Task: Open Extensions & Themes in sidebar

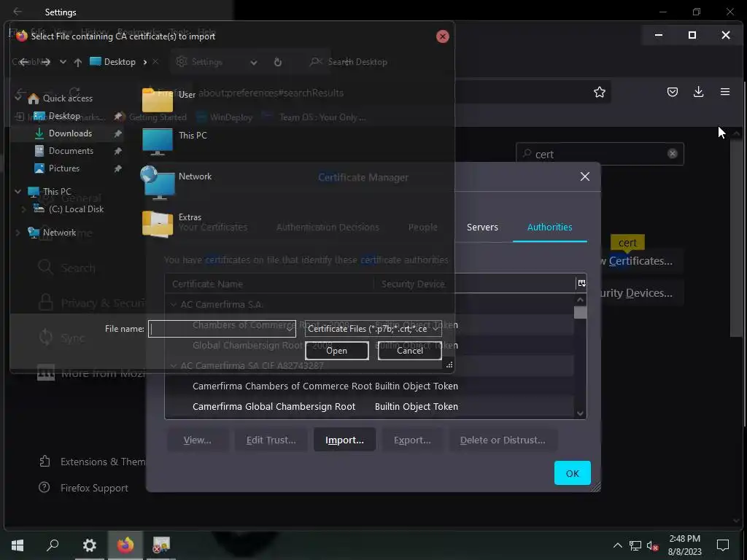Action: coord(93,462)
